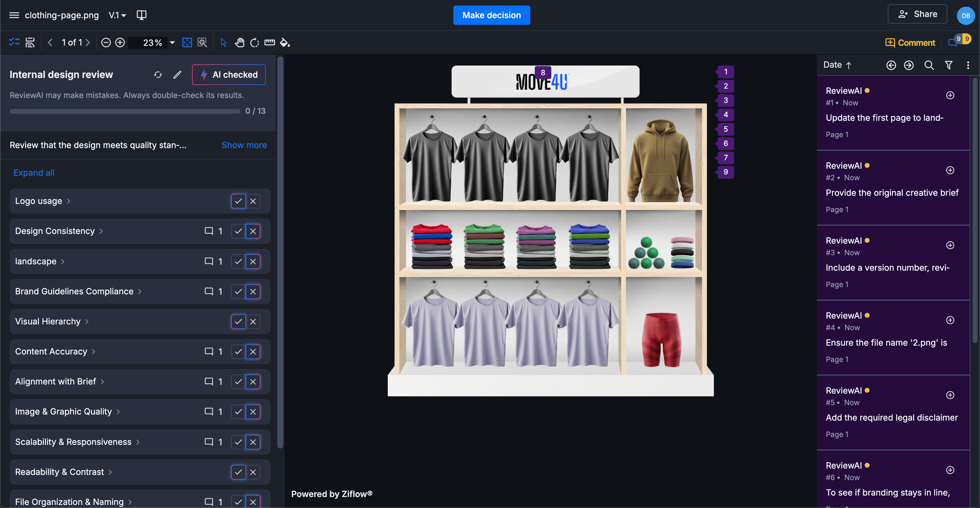Click the fit-to-screen icon

[x=187, y=42]
